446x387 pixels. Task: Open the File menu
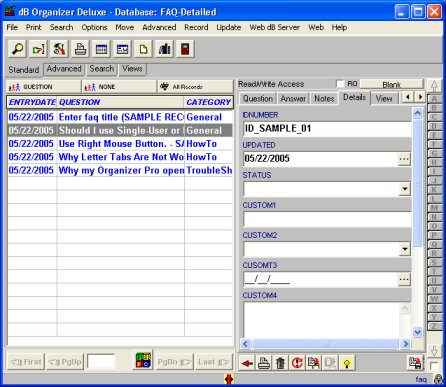[x=12, y=27]
